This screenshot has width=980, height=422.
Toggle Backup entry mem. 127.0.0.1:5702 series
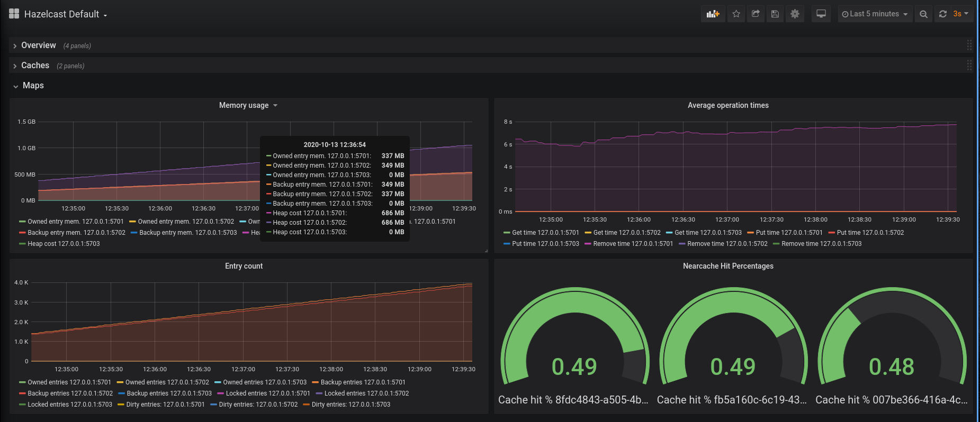tap(77, 233)
